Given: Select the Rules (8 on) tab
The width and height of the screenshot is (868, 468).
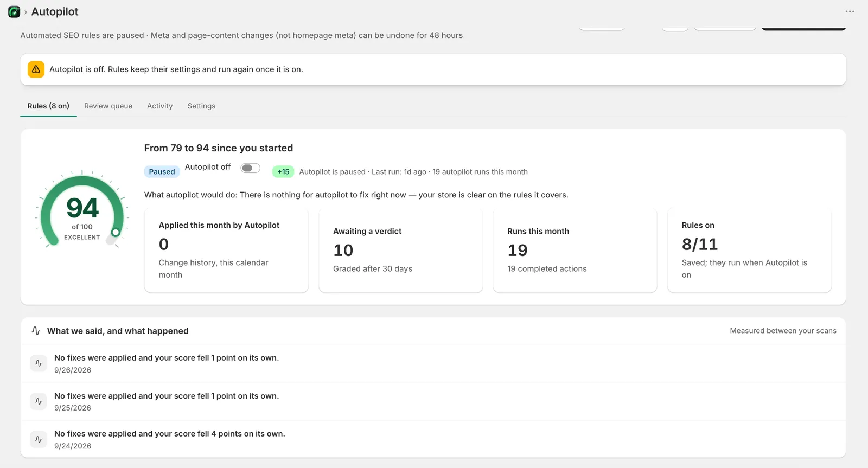Looking at the screenshot, I should 48,106.
